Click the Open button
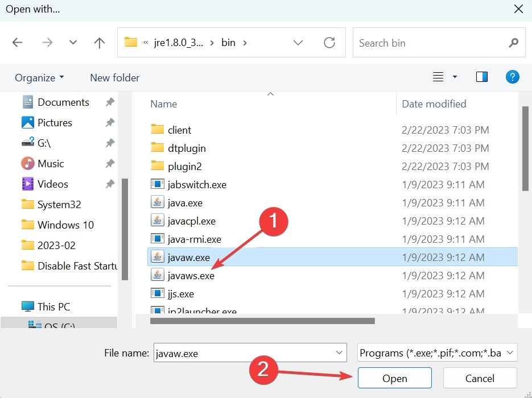This screenshot has width=532, height=398. point(394,378)
